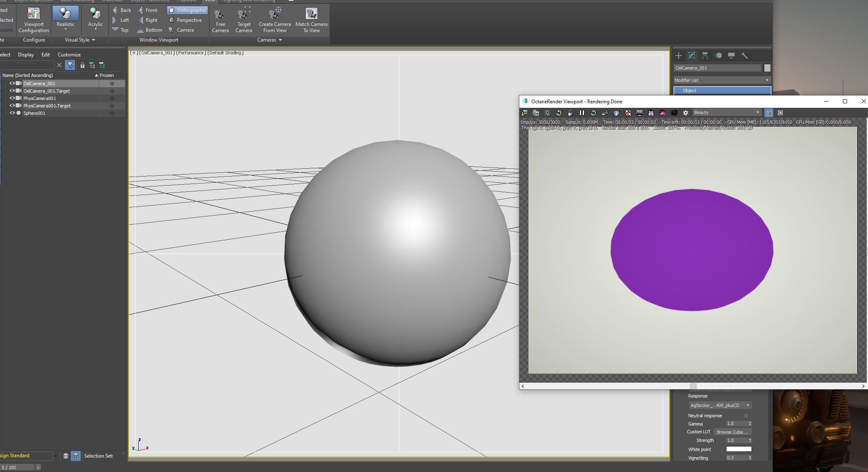The width and height of the screenshot is (868, 472).
Task: Click the White point color swatch
Action: click(739, 449)
